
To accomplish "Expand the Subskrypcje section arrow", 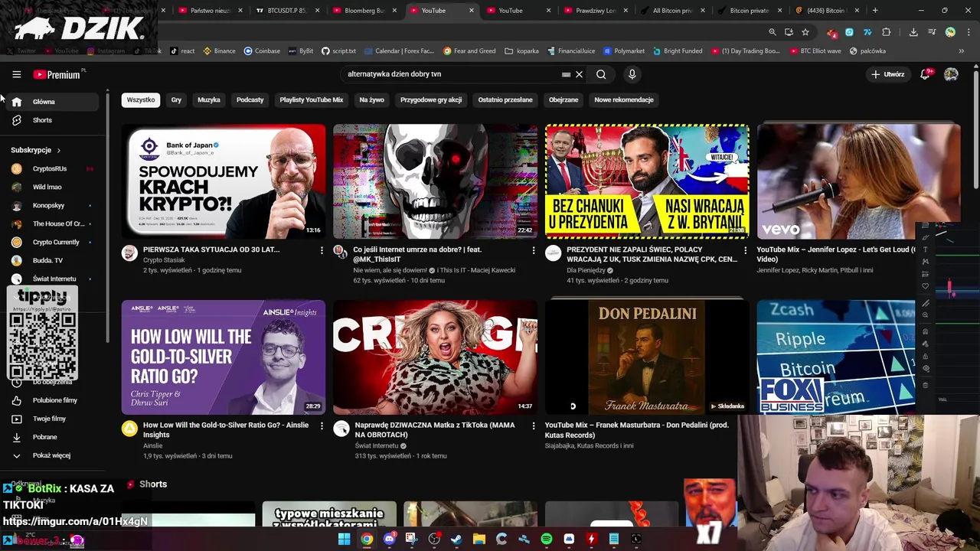I will 58,151.
